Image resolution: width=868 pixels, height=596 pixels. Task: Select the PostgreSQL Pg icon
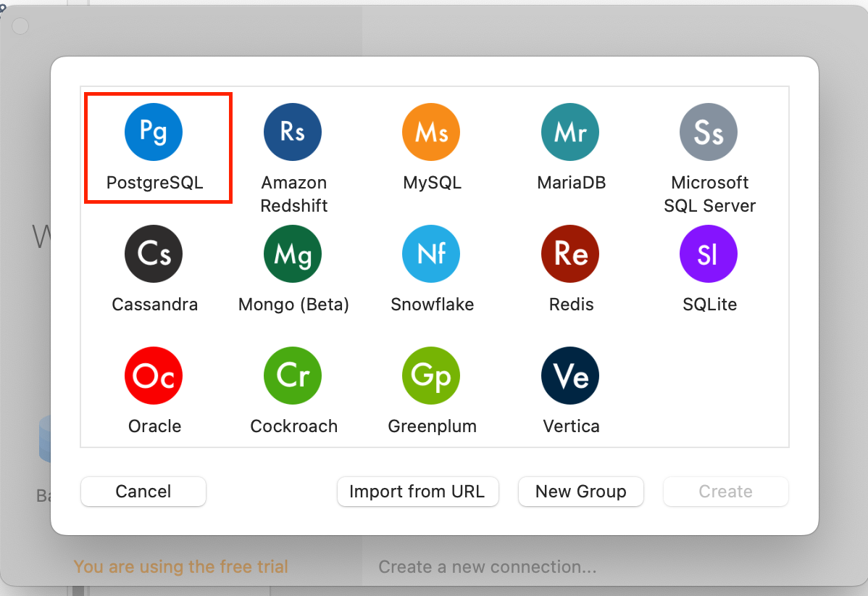pos(154,132)
